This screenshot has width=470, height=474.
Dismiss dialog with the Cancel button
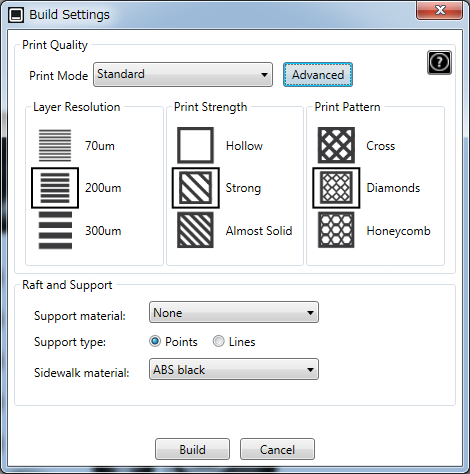277,449
